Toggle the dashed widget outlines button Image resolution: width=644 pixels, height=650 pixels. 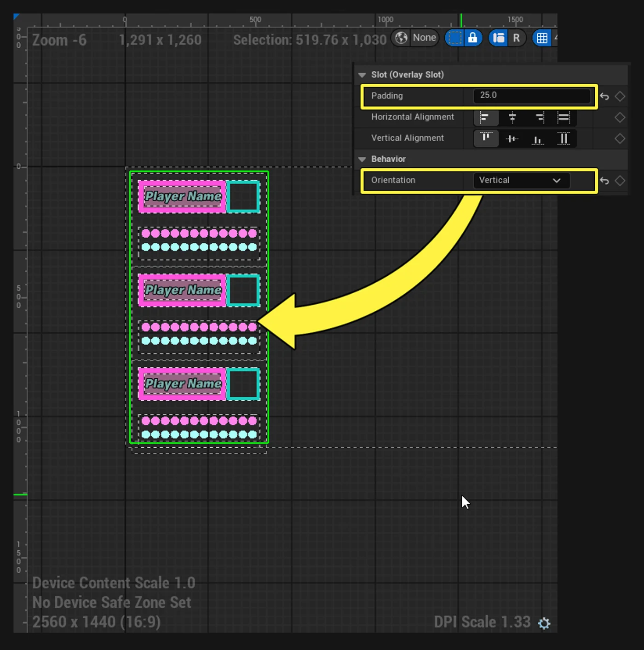454,38
